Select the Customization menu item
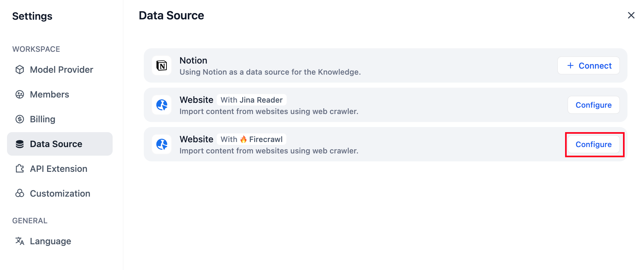 click(x=60, y=193)
